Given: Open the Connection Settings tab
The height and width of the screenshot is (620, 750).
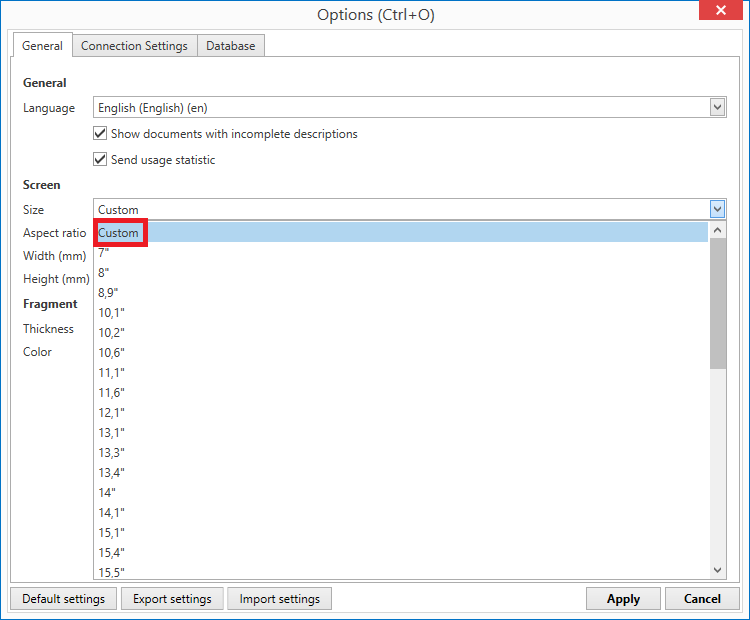Looking at the screenshot, I should (x=134, y=46).
